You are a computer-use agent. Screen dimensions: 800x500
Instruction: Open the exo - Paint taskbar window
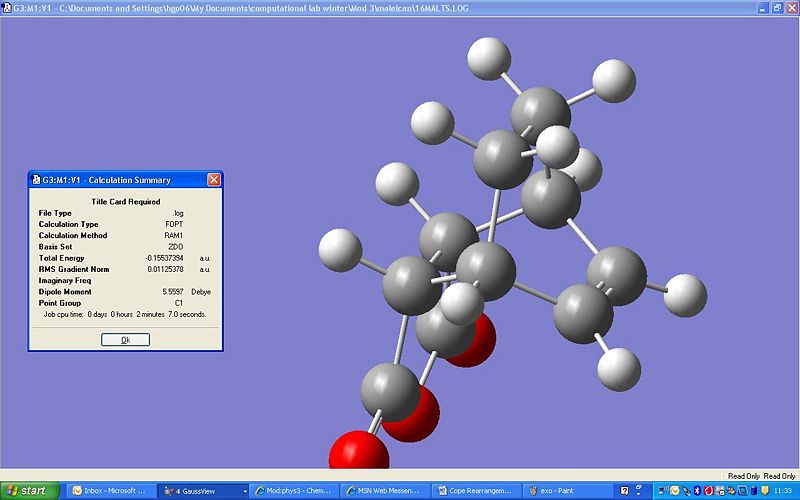(566, 491)
